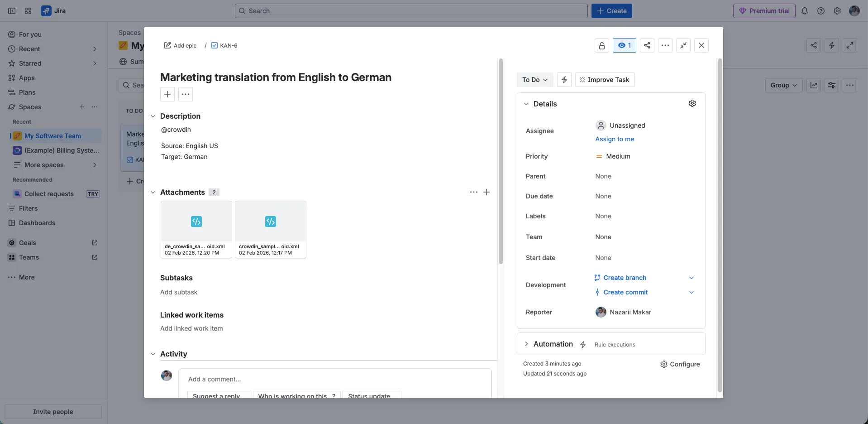Open the Group dropdown on the board
868x424 pixels.
(x=783, y=85)
